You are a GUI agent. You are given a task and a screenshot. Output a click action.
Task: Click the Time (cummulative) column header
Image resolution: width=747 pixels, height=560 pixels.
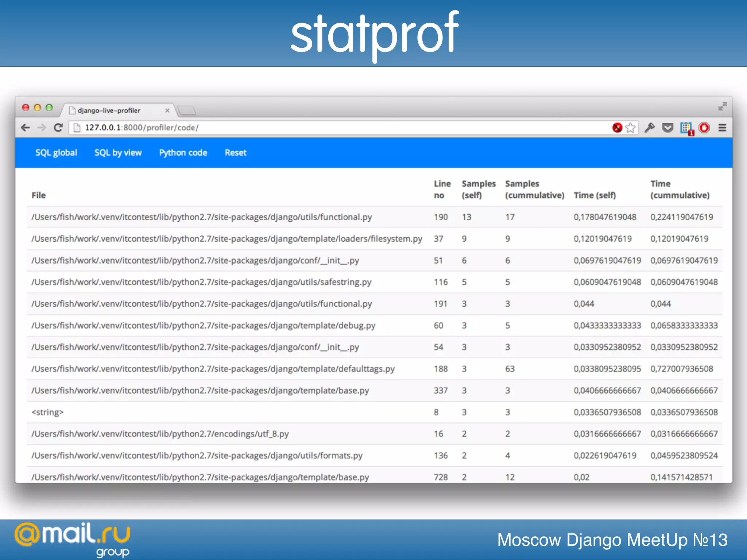(680, 190)
